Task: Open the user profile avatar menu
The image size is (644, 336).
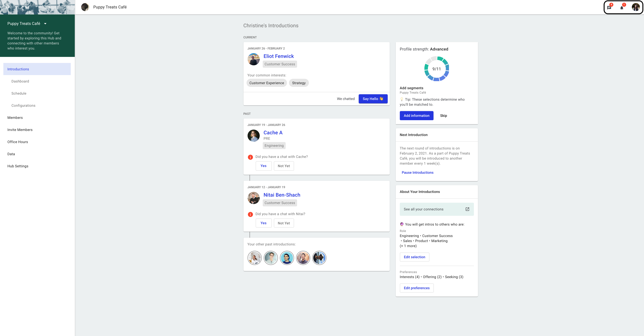Action: tap(636, 7)
